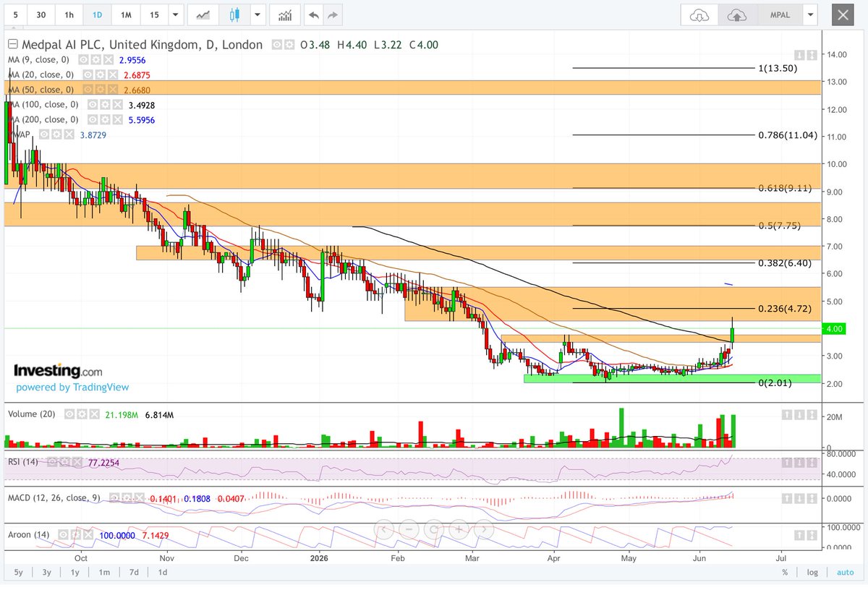Open settings for MA (200, close, 0)

(x=104, y=119)
